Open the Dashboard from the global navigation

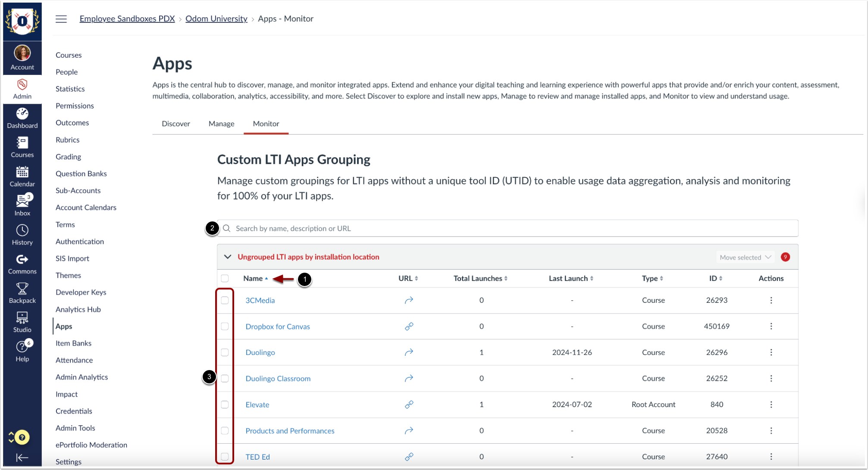[x=22, y=117]
